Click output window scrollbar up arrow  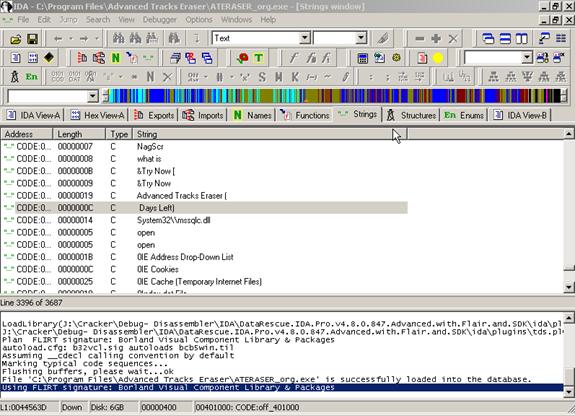pyautogui.click(x=569, y=318)
